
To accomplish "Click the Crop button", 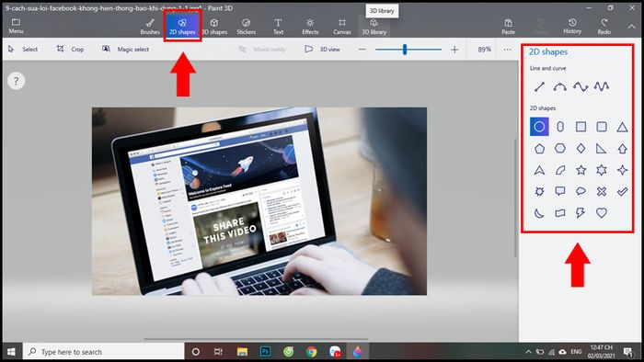I will tap(70, 50).
